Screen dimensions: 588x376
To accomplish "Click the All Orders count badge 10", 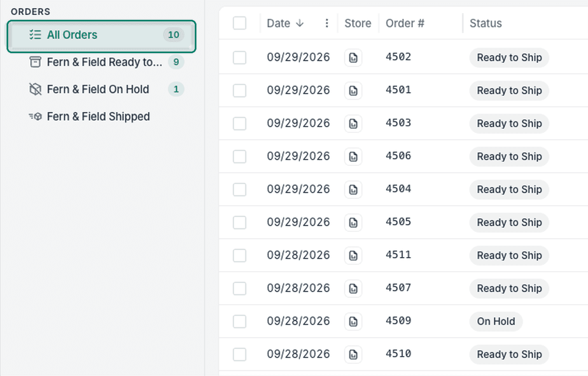I will 173,35.
